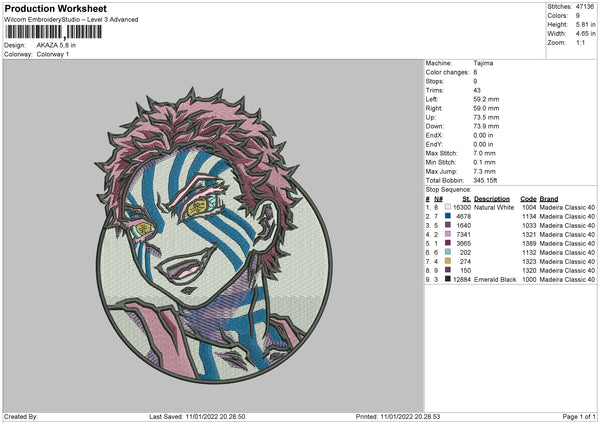Select the Height value 5.81 in
Screen dimensions: 600x424
point(585,24)
